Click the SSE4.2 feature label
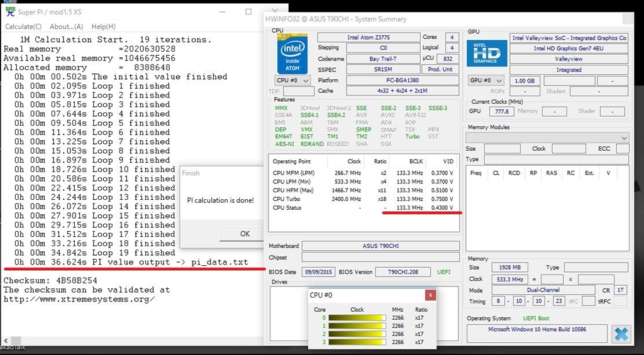Image resolution: width=644 pixels, height=355 pixels. (336, 116)
